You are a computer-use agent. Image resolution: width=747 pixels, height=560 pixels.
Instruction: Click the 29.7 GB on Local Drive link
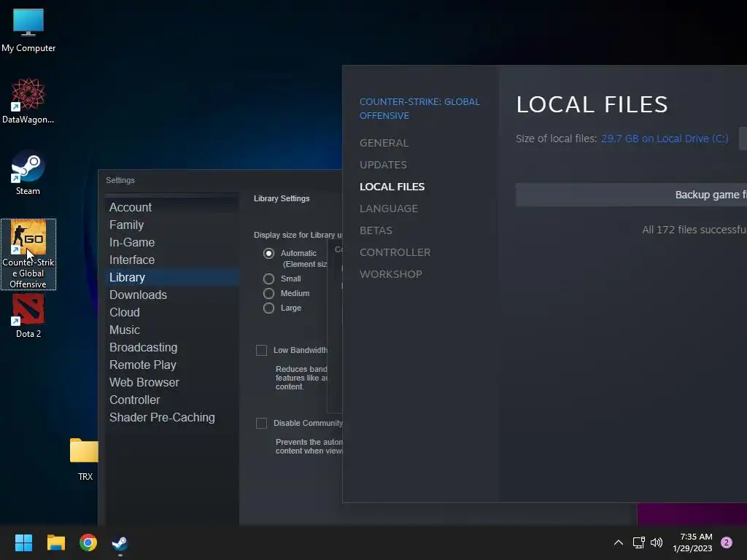[665, 139]
